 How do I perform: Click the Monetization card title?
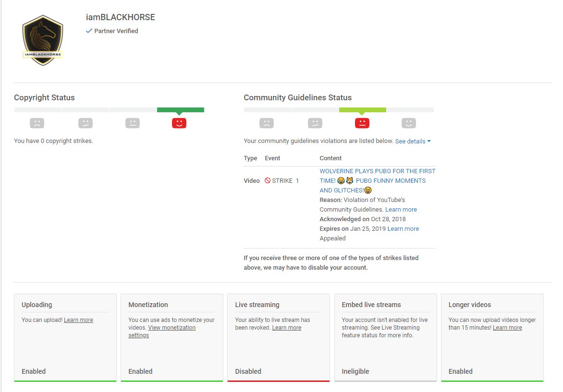click(x=148, y=305)
